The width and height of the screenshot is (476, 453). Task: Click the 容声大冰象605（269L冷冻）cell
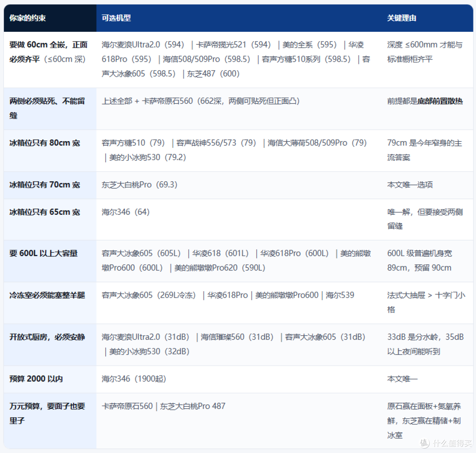click(239, 303)
